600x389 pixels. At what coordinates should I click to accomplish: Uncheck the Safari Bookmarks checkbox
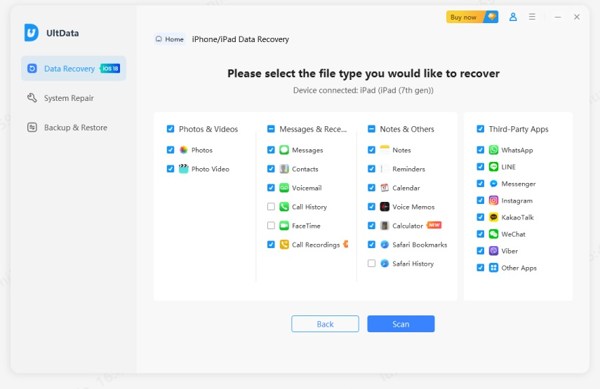point(371,244)
